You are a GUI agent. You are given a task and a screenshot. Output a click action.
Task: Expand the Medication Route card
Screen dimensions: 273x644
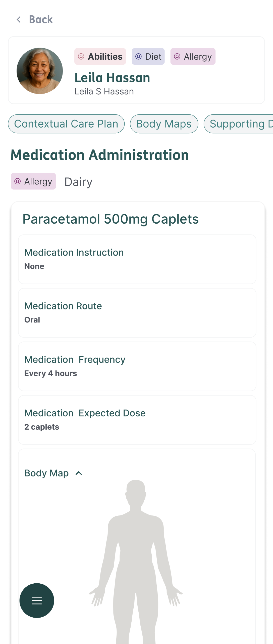click(137, 313)
